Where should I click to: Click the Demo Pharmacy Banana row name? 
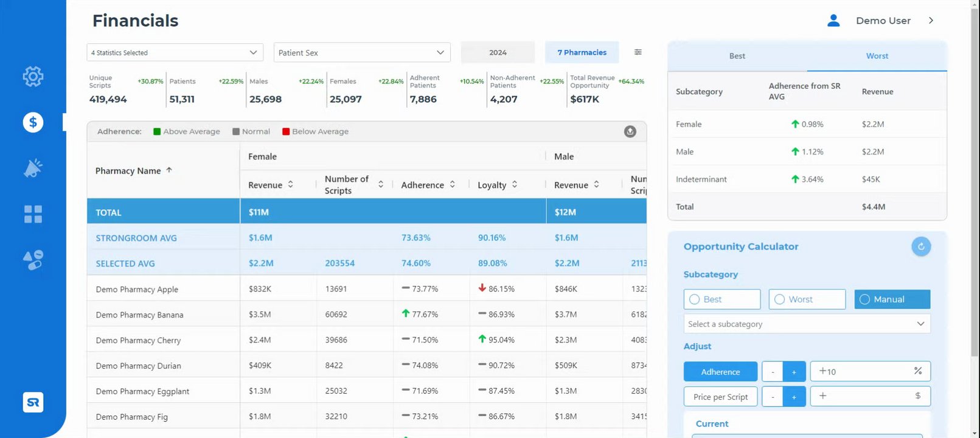(139, 315)
